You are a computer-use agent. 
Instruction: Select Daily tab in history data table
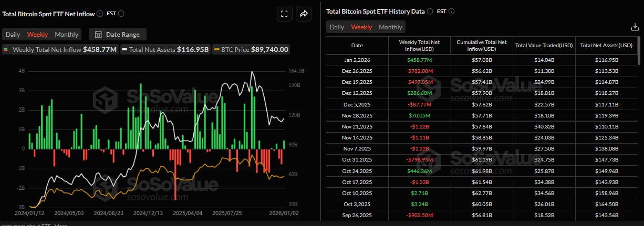coord(337,27)
